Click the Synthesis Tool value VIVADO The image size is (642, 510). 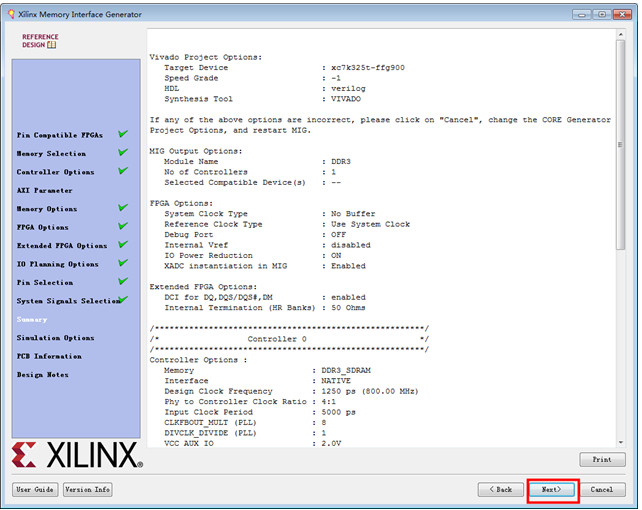click(x=346, y=99)
